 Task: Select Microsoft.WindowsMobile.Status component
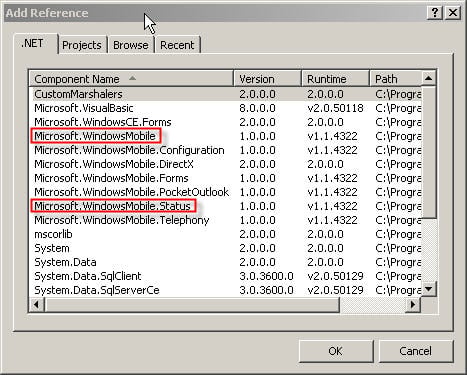pos(226,206)
